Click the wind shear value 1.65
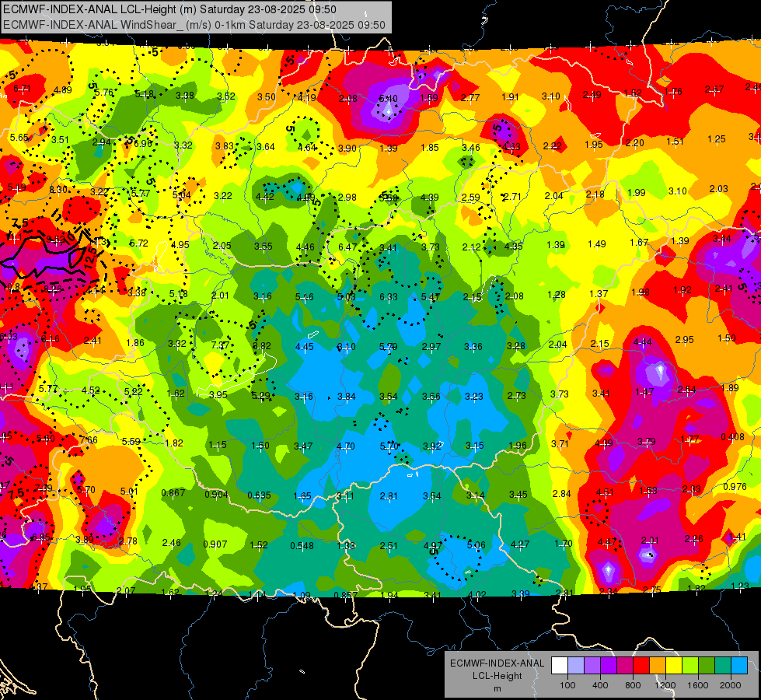 click(302, 496)
